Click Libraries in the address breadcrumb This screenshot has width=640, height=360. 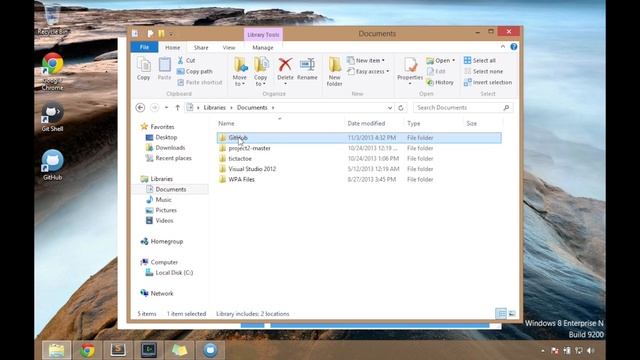tap(215, 108)
